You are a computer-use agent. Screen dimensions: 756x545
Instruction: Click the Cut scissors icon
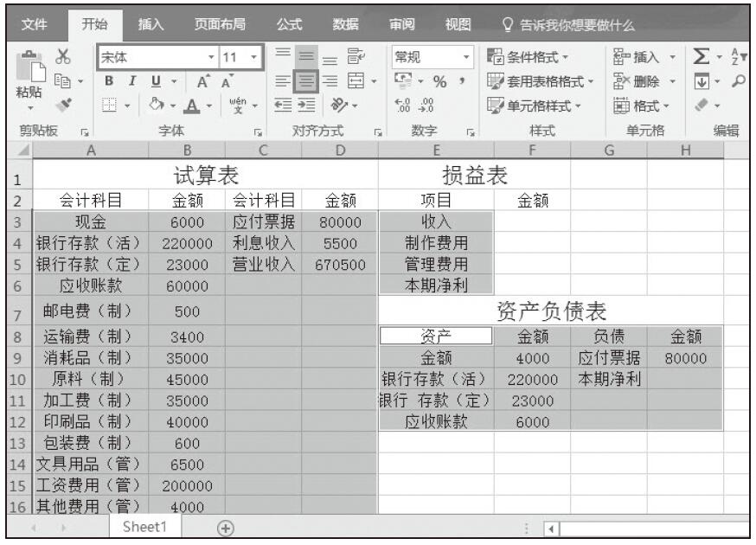pyautogui.click(x=61, y=58)
